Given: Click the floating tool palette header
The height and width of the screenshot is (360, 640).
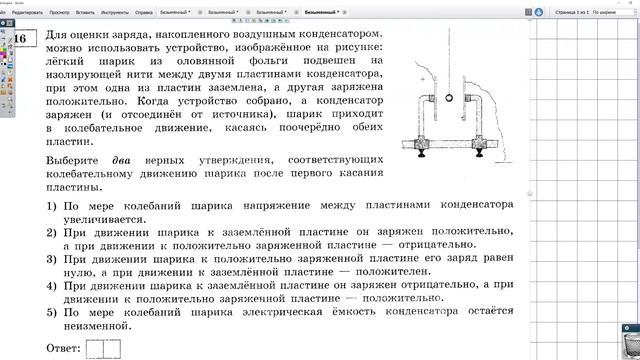Looking at the screenshot, I should 8,23.
